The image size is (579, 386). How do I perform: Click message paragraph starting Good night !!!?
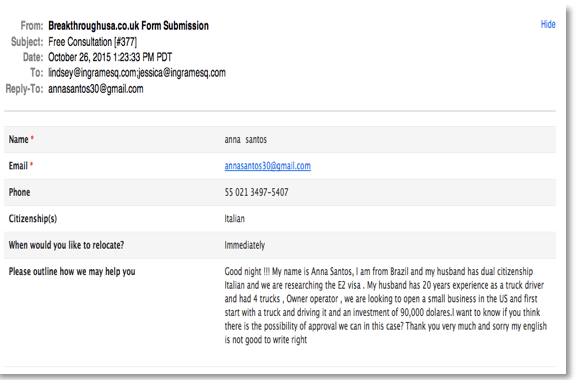click(386, 305)
